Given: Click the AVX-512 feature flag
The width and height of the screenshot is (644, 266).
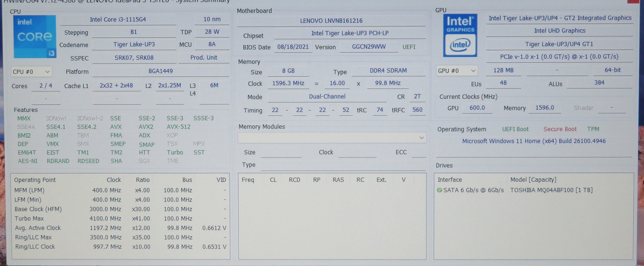Looking at the screenshot, I should click(x=178, y=127).
